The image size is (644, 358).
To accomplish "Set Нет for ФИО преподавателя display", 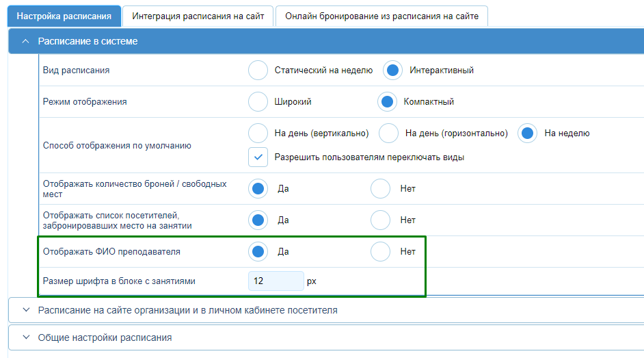I will [380, 251].
